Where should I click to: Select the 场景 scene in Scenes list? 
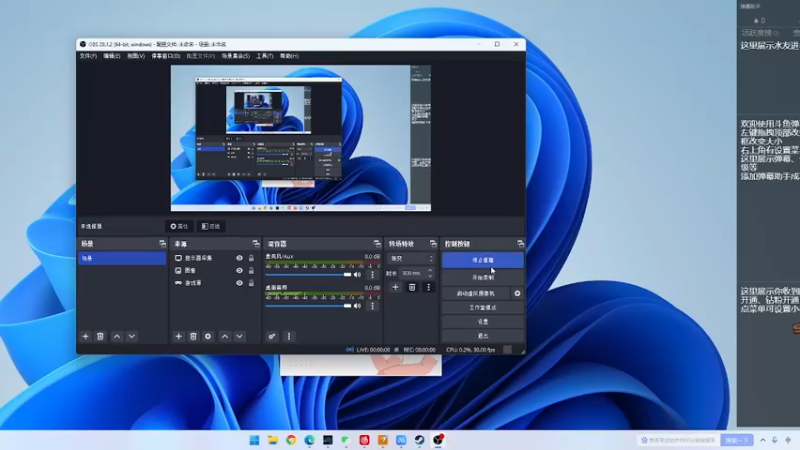click(x=122, y=259)
